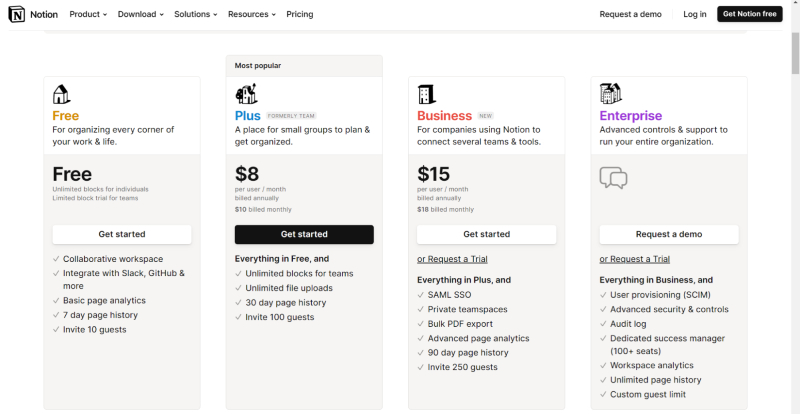Click 90 day page history feature
800x414 pixels.
pyautogui.click(x=468, y=353)
